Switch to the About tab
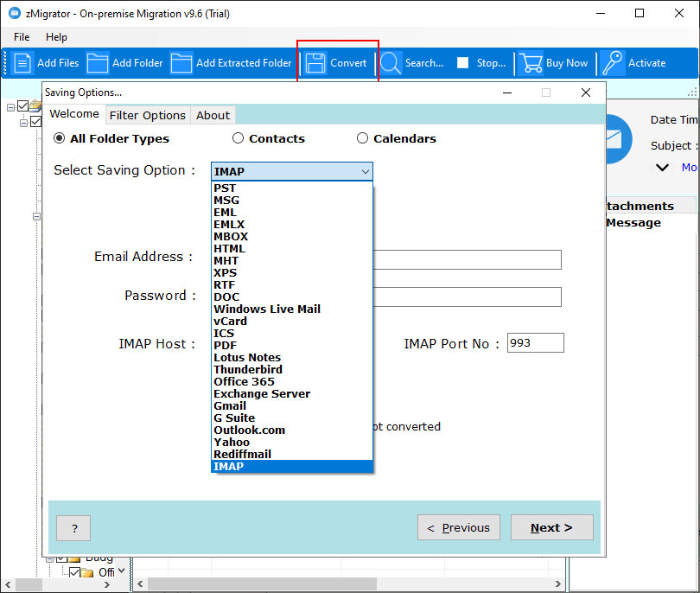This screenshot has width=700, height=593. (x=213, y=115)
